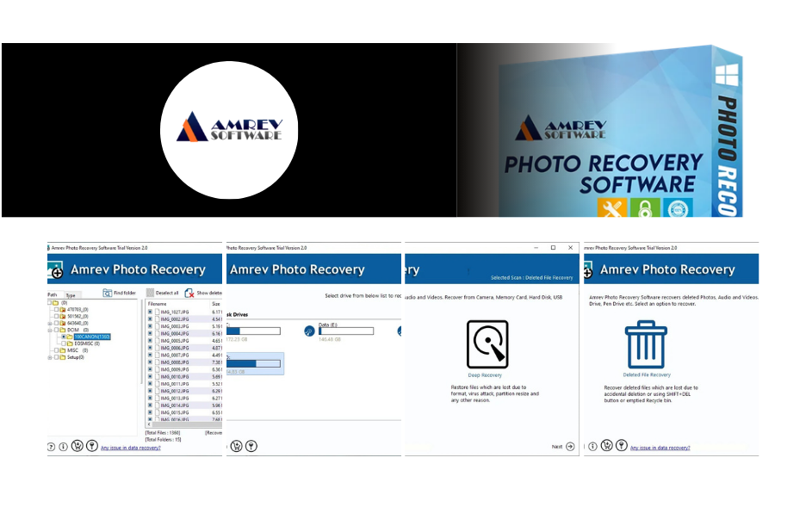Click the Data (E:) capacity bar
Image resolution: width=806 pixels, height=532 pixels.
point(346,330)
